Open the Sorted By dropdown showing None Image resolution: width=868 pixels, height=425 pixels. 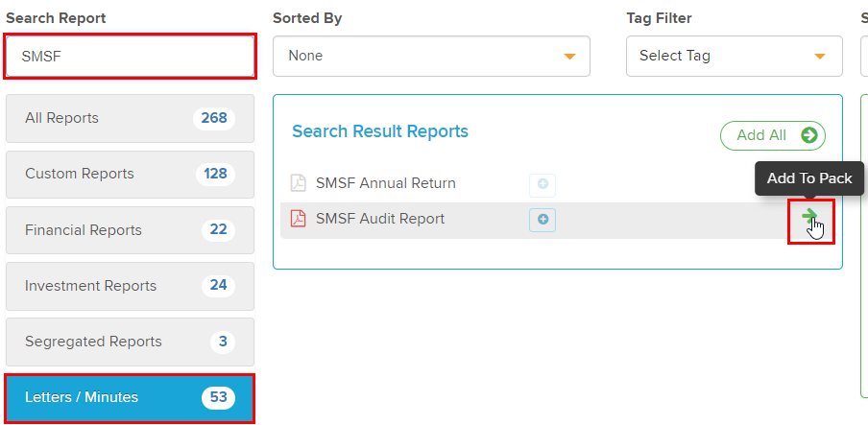click(430, 56)
